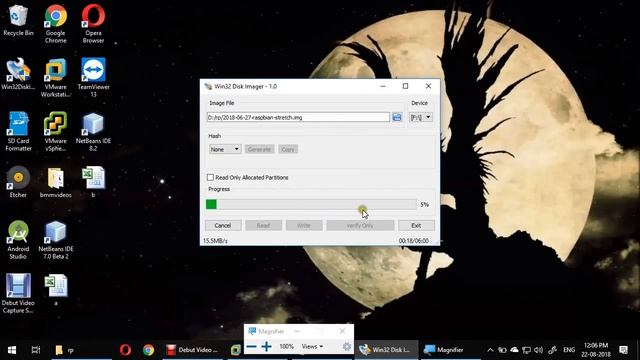
Task: Click the 15.5MB/s transfer speed text
Action: (x=216, y=241)
